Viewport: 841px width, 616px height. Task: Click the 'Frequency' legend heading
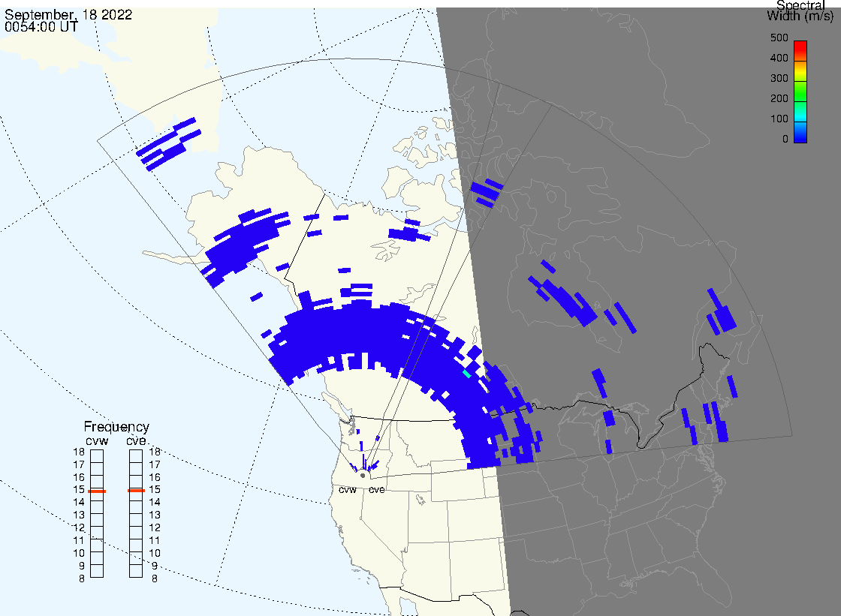click(116, 427)
